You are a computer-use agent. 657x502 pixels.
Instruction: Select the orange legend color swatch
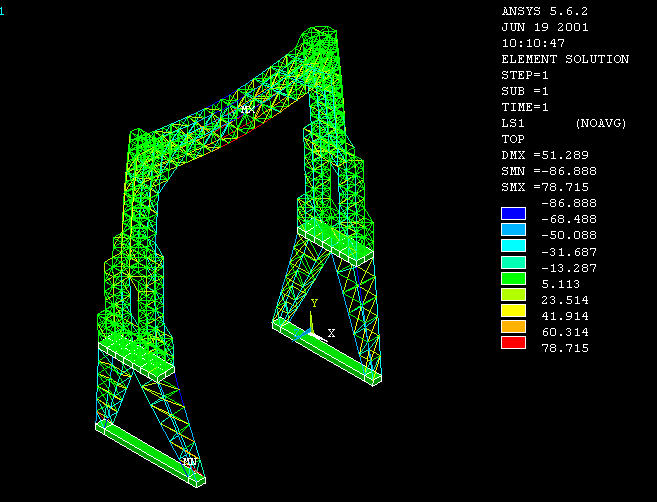coord(513,328)
